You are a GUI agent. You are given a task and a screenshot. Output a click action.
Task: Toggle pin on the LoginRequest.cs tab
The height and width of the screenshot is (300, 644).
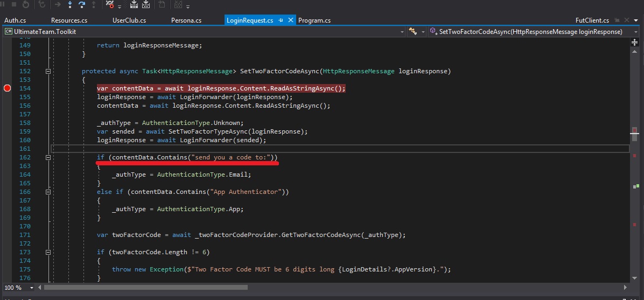click(281, 20)
